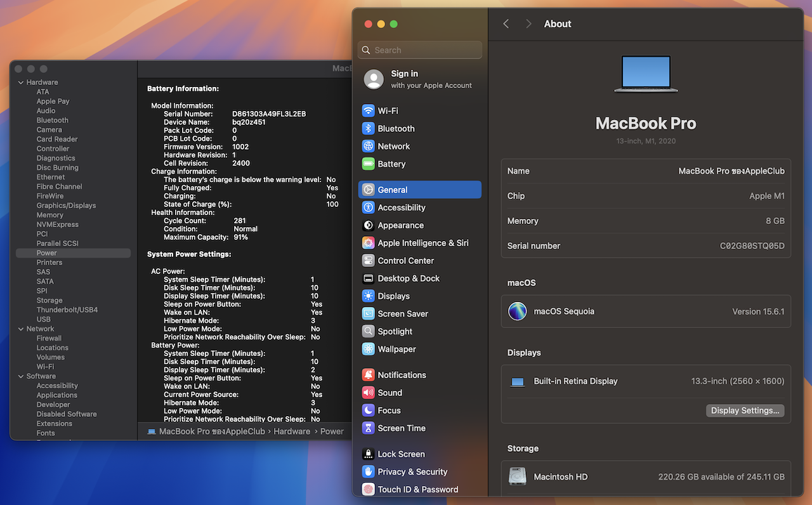Open Graphics/Displays in System Information
The width and height of the screenshot is (812, 505).
tap(67, 206)
